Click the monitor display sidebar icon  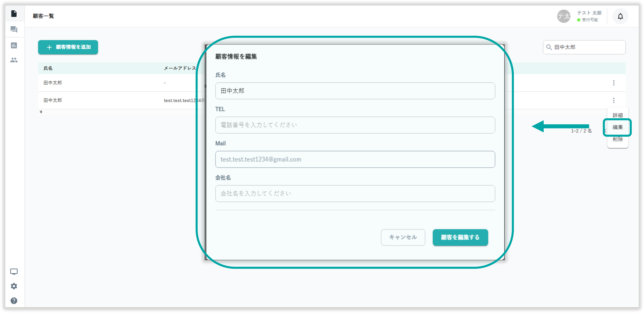coord(14,272)
